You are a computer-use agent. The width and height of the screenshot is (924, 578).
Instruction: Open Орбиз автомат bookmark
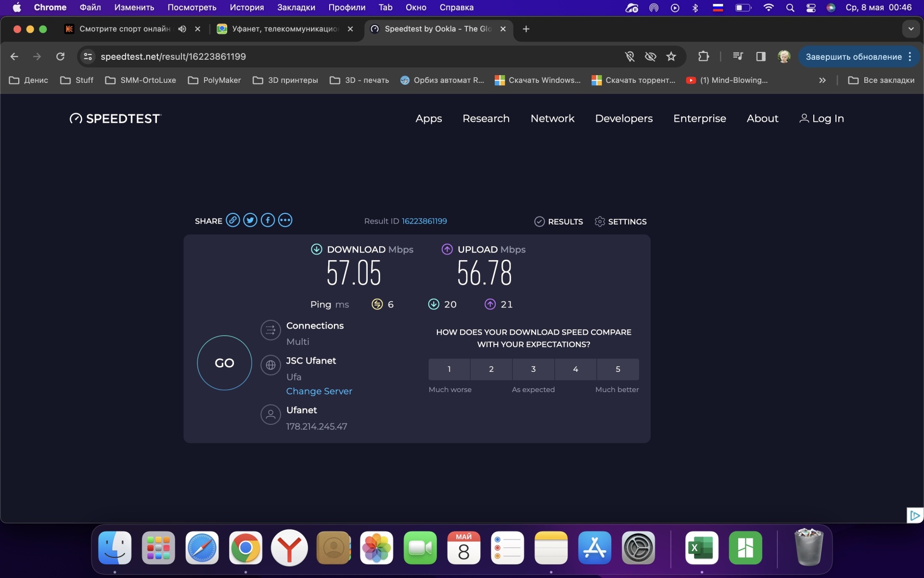click(x=442, y=80)
